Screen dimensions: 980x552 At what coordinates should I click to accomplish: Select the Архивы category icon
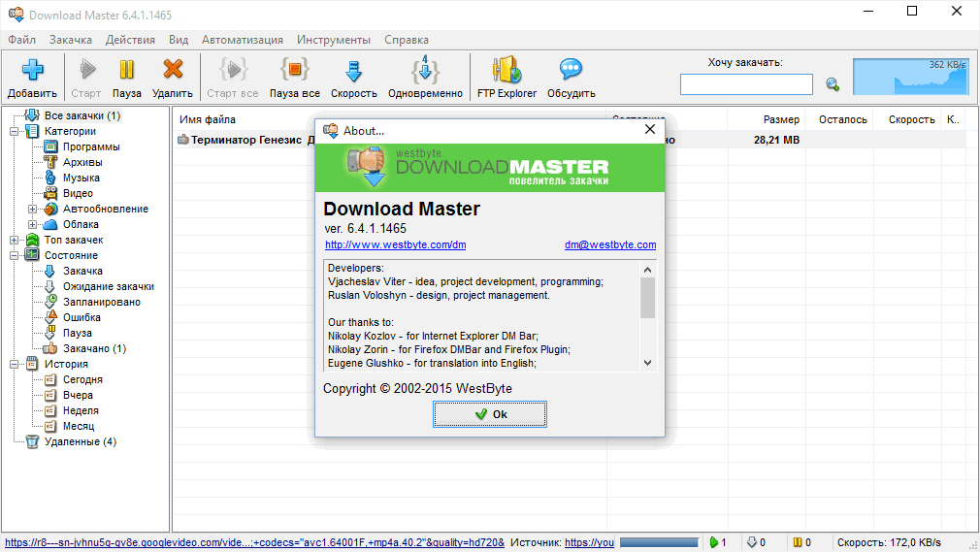pyautogui.click(x=50, y=162)
